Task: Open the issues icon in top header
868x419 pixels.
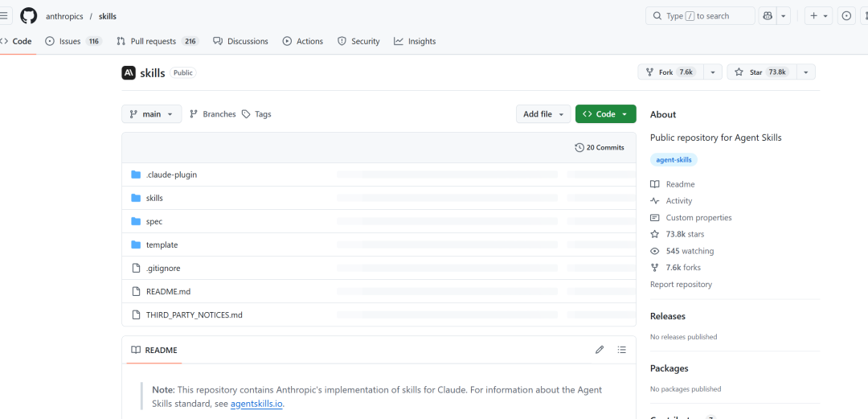Action: tap(846, 16)
